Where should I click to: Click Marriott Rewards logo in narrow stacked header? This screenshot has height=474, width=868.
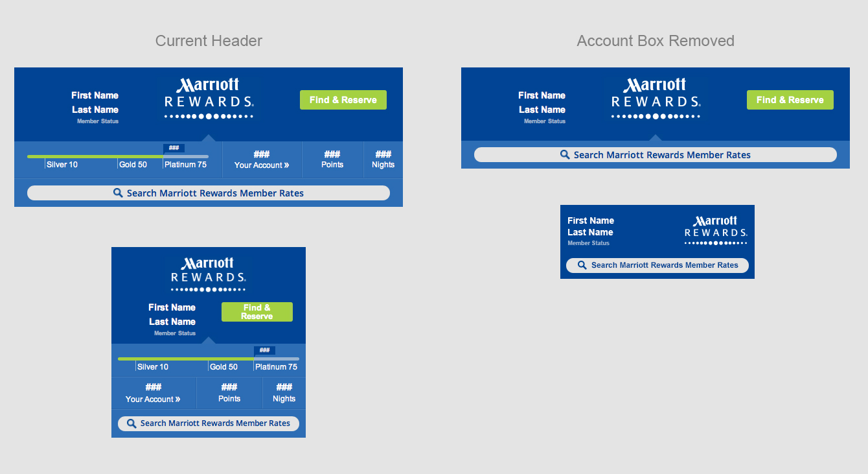pyautogui.click(x=209, y=274)
